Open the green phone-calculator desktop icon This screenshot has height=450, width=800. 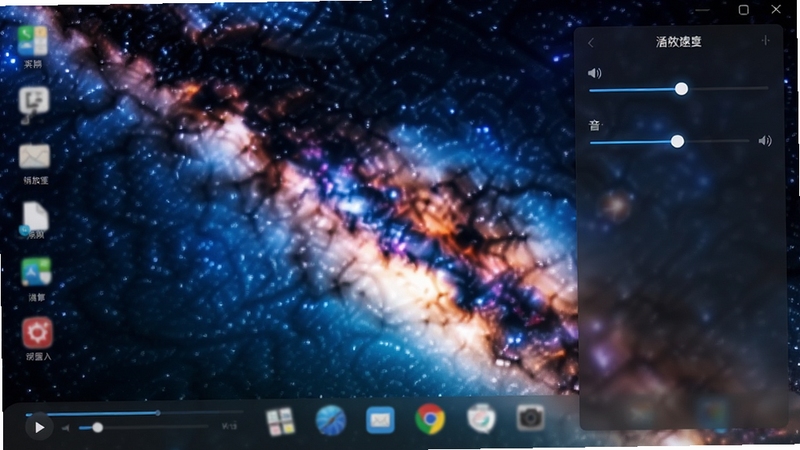click(x=33, y=41)
